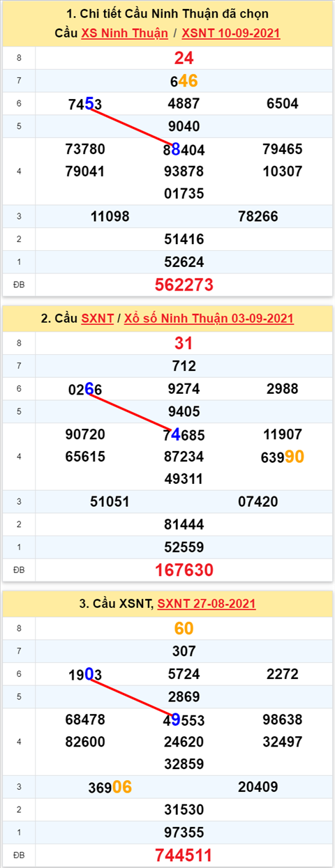The height and width of the screenshot is (868, 335).
Task: Click number 9040
Action: coord(184,126)
